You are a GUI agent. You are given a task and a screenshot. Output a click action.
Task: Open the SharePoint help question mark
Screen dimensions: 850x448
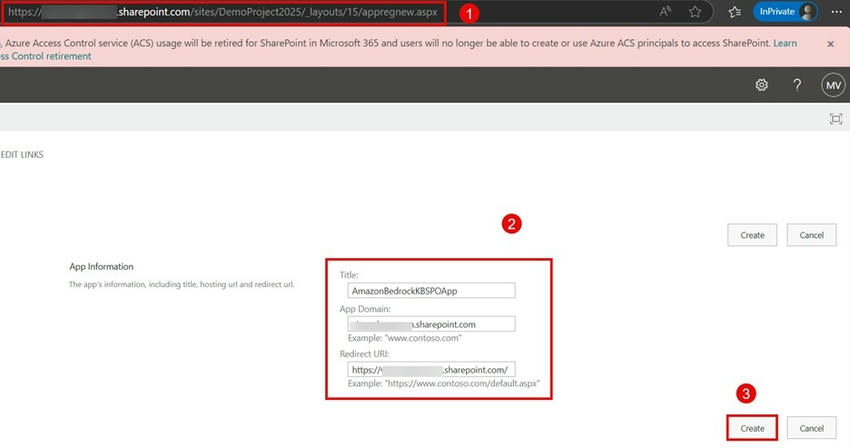797,85
